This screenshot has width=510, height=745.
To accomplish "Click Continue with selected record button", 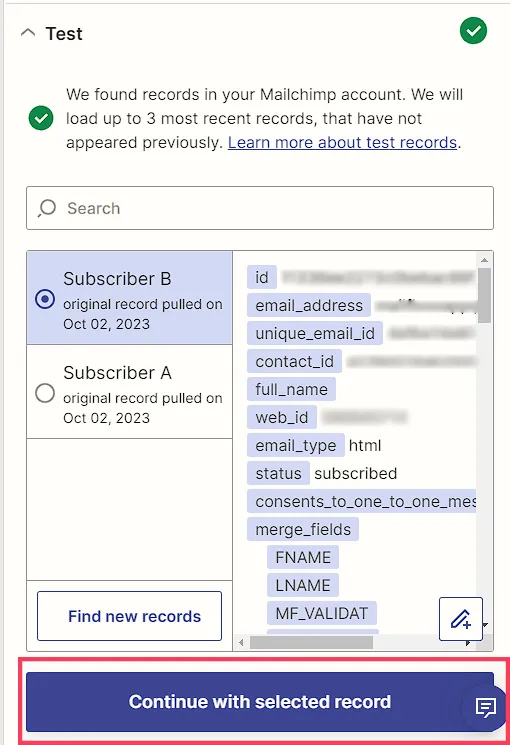I will (260, 702).
